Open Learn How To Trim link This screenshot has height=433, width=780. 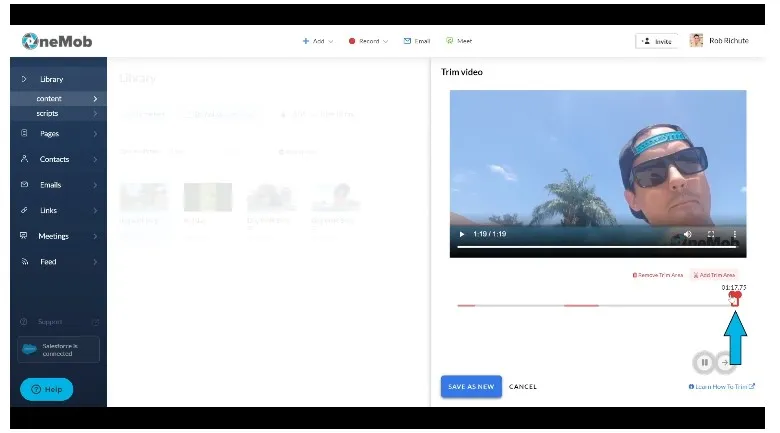[721, 387]
